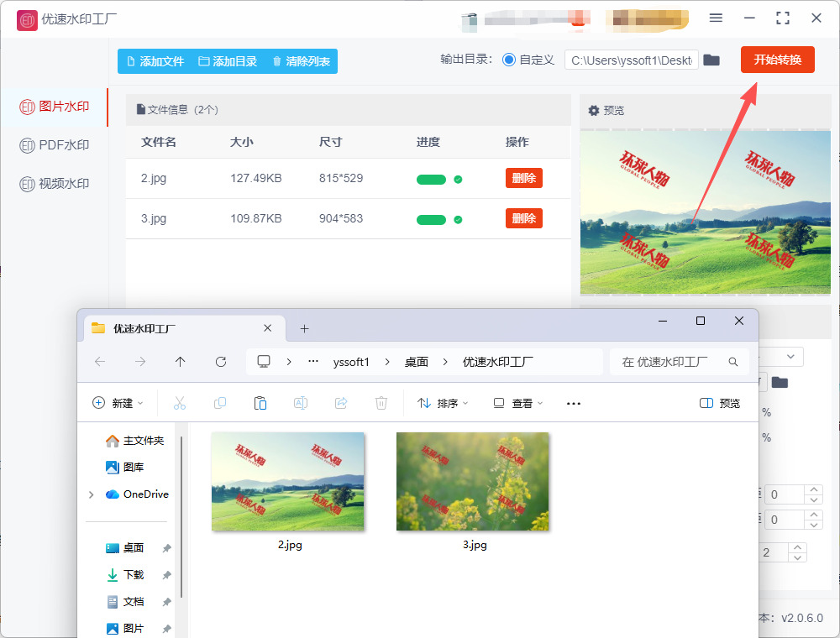This screenshot has height=638, width=840.
Task: Go back in File Explorer
Action: pyautogui.click(x=100, y=362)
